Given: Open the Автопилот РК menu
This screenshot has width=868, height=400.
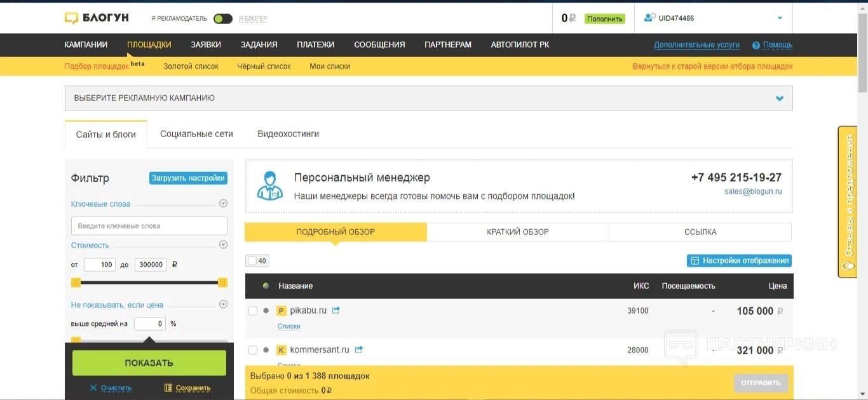Looking at the screenshot, I should 520,45.
